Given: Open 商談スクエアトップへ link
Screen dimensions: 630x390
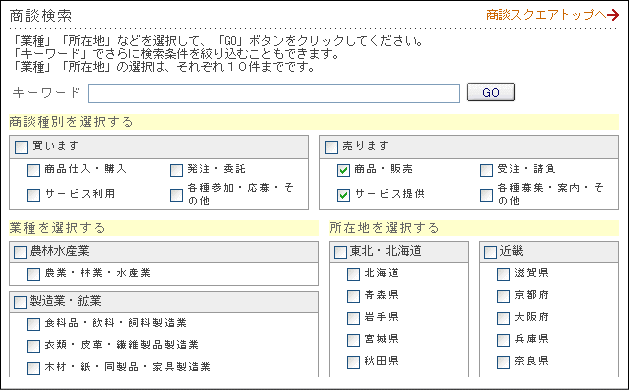Looking at the screenshot, I should tap(552, 15).
